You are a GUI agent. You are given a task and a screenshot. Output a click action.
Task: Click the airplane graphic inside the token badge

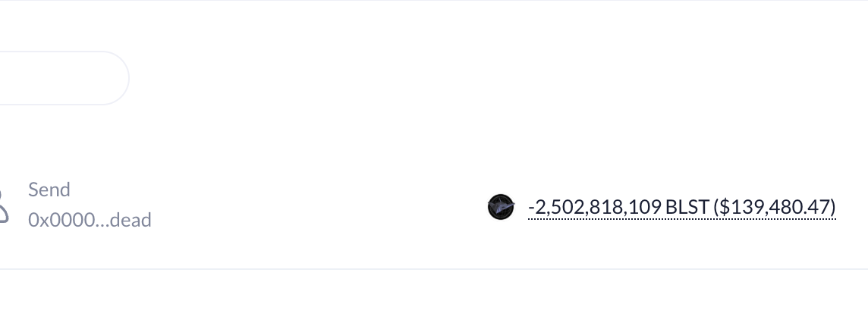503,208
